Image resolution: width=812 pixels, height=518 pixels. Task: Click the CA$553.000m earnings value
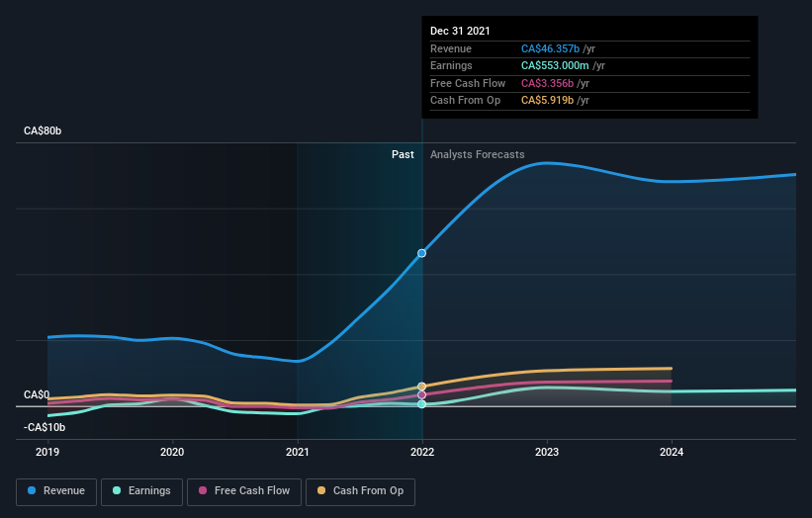pyautogui.click(x=555, y=65)
